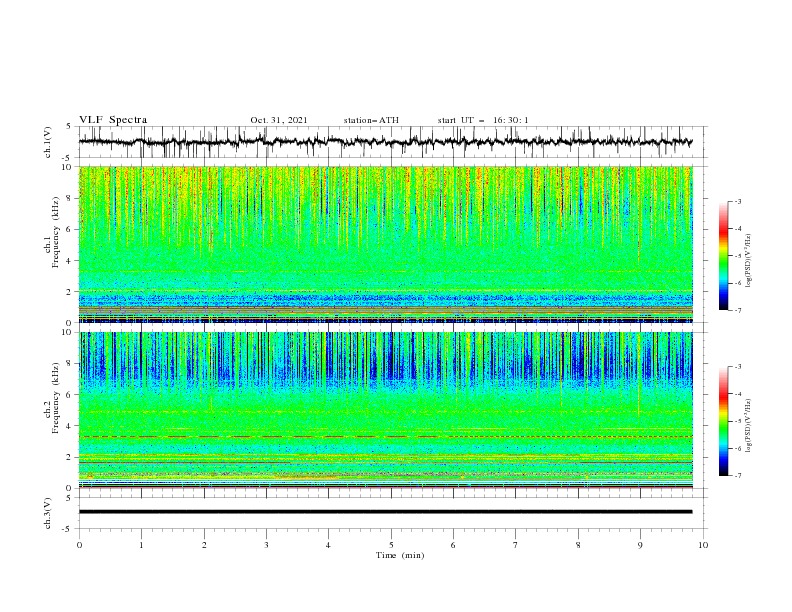This screenshot has width=792, height=612.
Task: Click time axis tick label "10"
Action: tap(703, 545)
